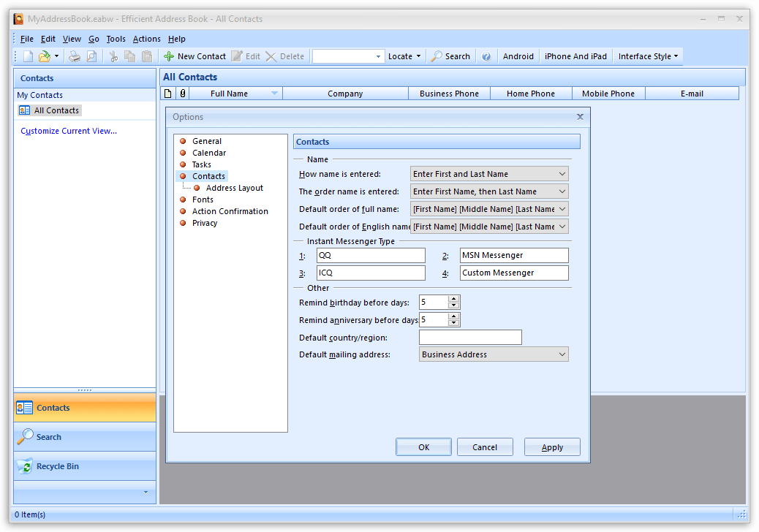Viewport: 759px width, 532px height.
Task: Print the contact list
Action: click(x=74, y=56)
